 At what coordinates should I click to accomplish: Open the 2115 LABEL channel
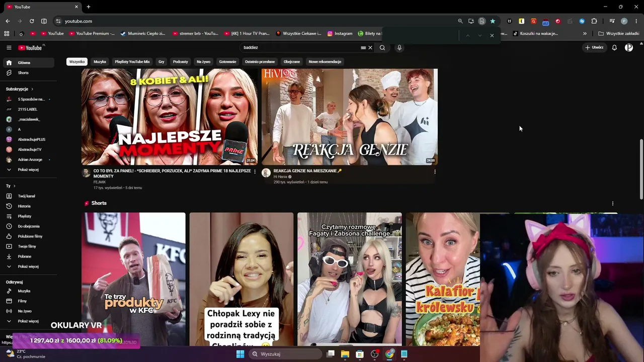pyautogui.click(x=28, y=109)
